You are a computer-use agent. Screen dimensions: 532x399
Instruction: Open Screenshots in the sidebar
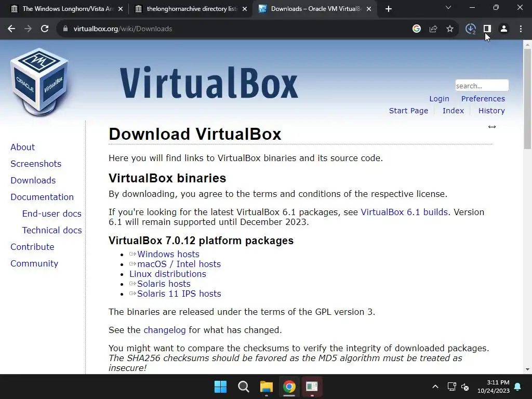point(36,164)
